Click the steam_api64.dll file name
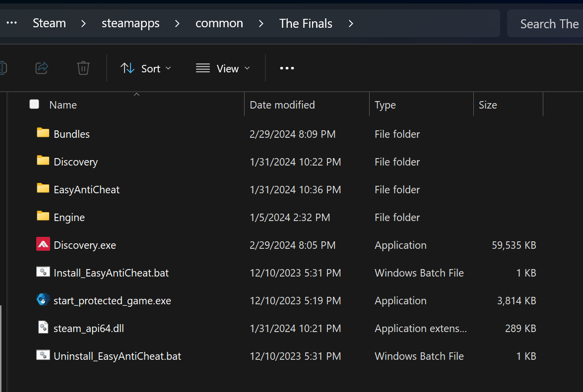This screenshot has width=583, height=392. click(x=88, y=329)
